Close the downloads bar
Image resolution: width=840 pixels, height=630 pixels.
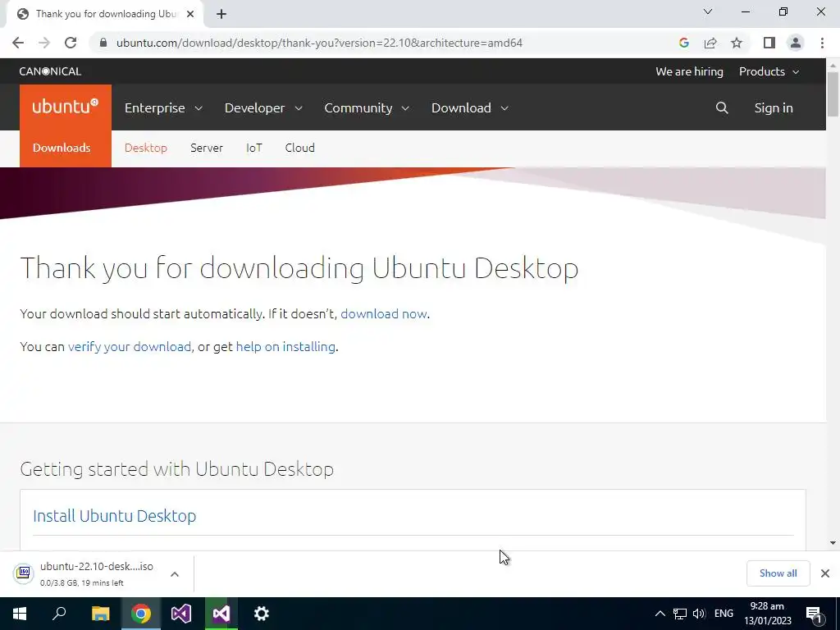tap(825, 573)
